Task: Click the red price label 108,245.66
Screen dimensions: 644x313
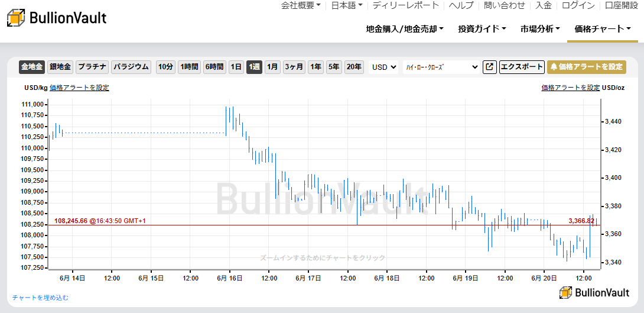Action: (x=71, y=221)
